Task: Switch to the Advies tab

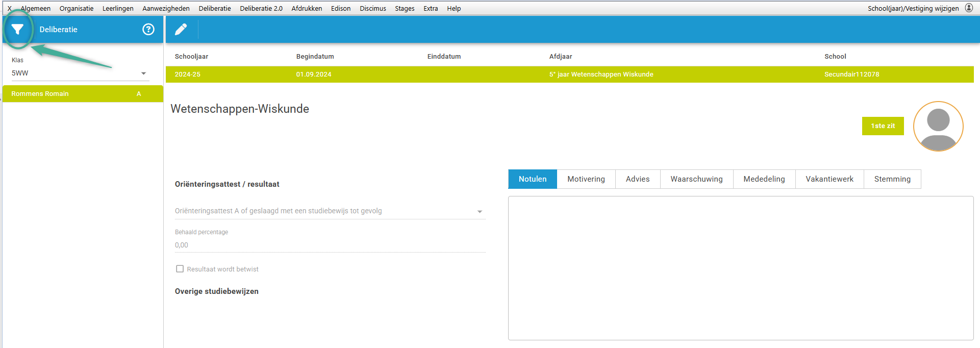Action: [637, 179]
